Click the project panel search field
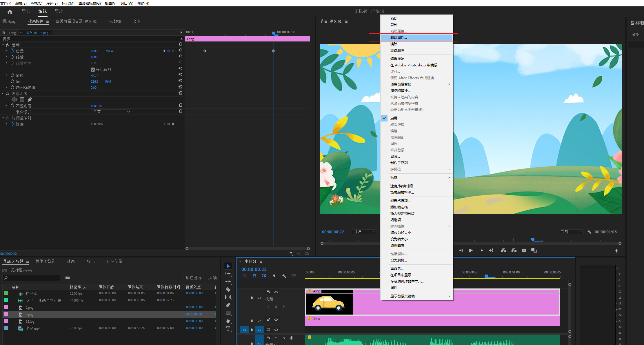The height and width of the screenshot is (345, 644). 32,278
